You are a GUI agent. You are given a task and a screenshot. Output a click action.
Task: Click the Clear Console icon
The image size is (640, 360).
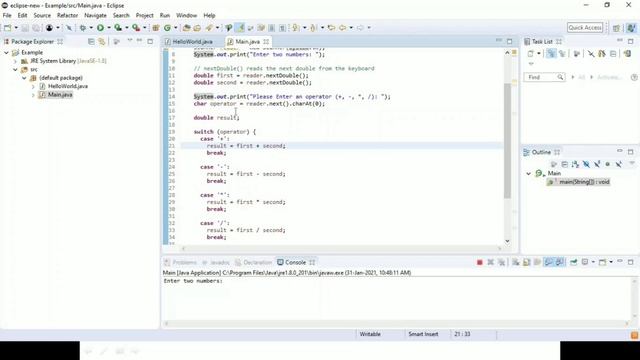(516, 262)
